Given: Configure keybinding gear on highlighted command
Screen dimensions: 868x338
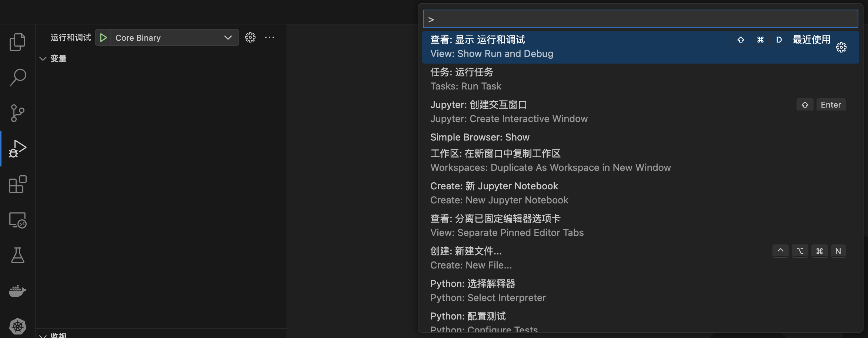Looking at the screenshot, I should [841, 47].
